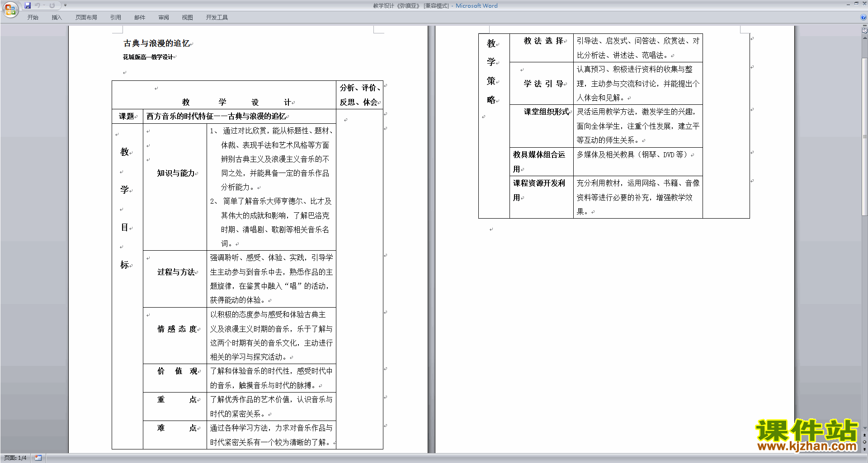Image resolution: width=868 pixels, height=463 pixels.
Task: Expand the Customize Quick Access Toolbar arrow
Action: 65,5
